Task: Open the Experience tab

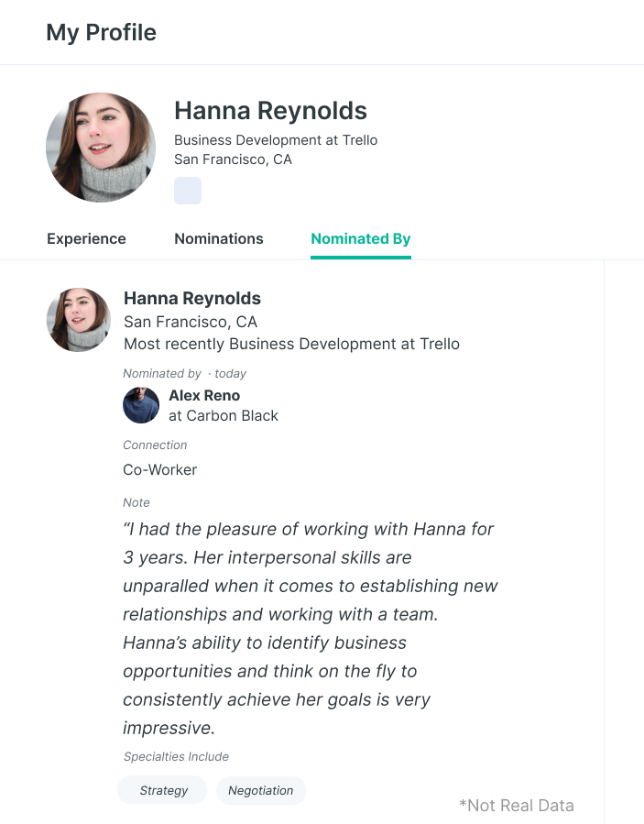Action: (86, 239)
